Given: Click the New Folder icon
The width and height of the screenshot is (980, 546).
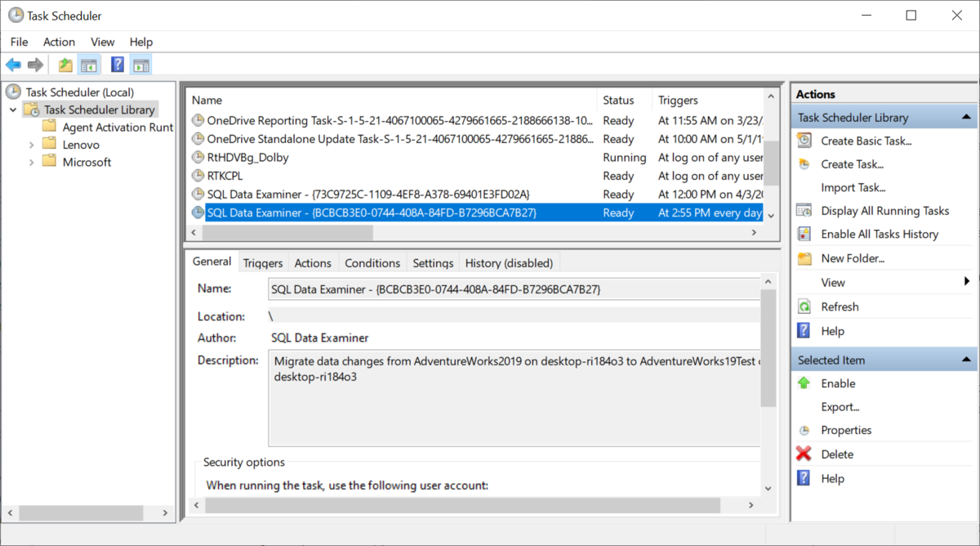Looking at the screenshot, I should 804,258.
